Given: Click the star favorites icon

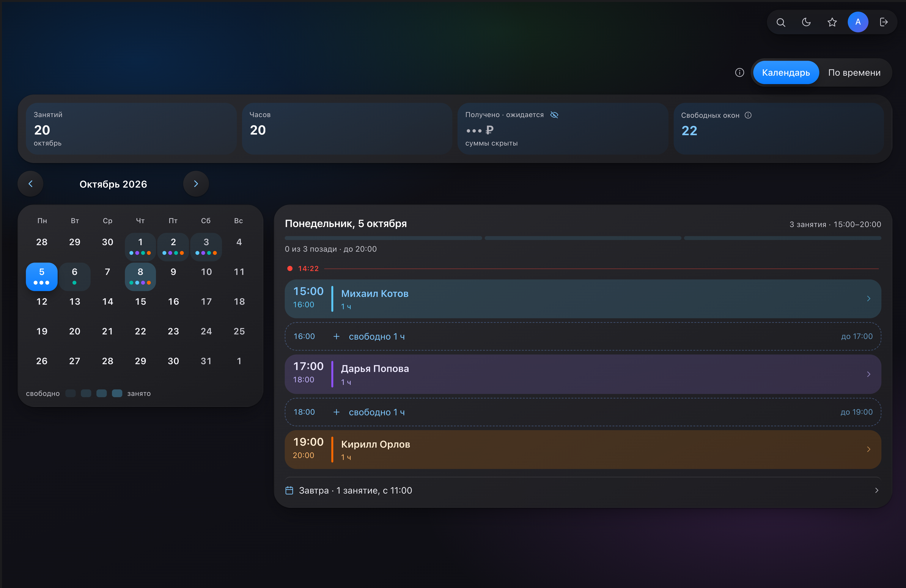Looking at the screenshot, I should (x=832, y=22).
